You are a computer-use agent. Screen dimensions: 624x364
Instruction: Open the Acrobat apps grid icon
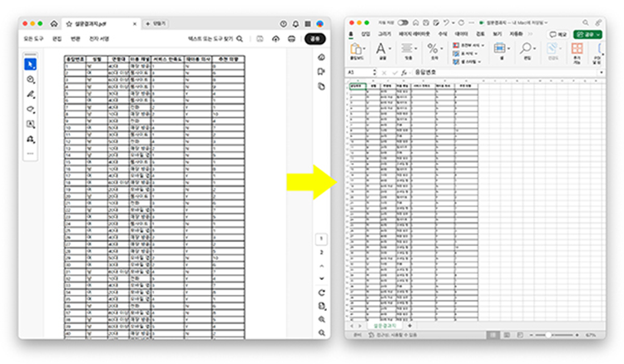(308, 24)
